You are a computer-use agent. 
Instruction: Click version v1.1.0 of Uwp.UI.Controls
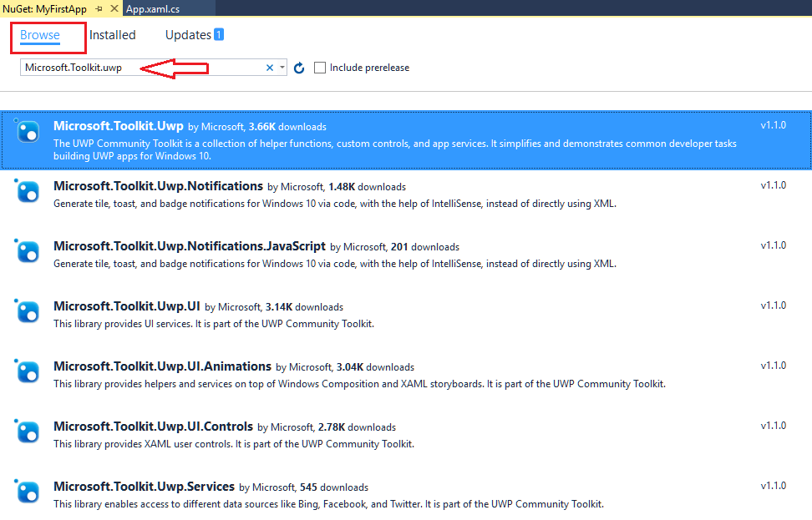point(774,426)
